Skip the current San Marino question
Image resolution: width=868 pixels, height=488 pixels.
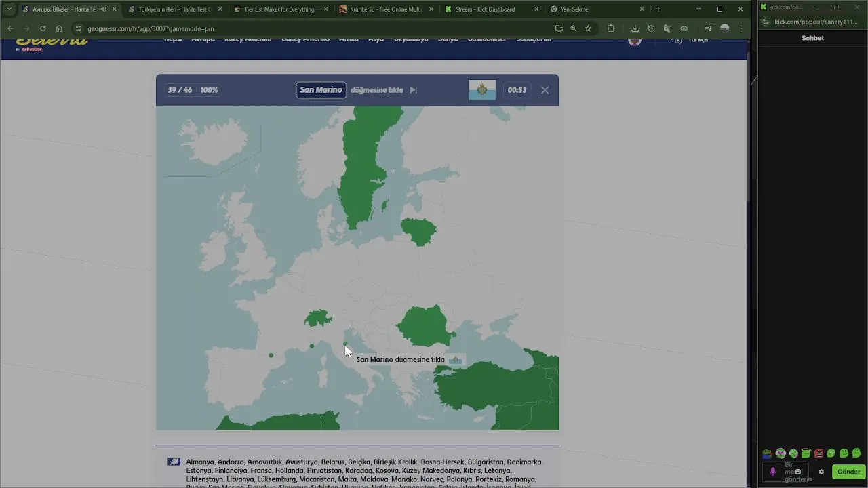tap(413, 90)
